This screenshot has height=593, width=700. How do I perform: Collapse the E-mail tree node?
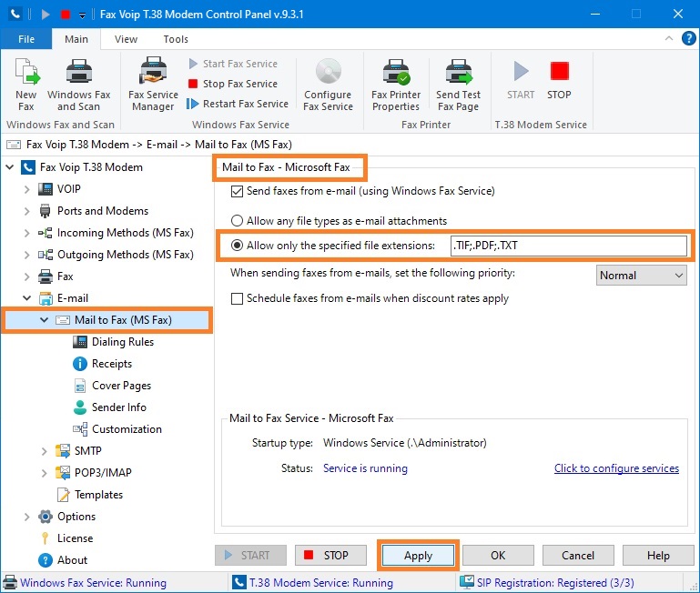click(x=26, y=298)
